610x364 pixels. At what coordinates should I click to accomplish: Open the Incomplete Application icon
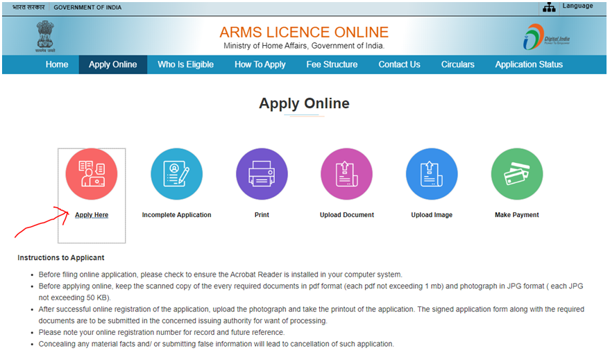click(176, 174)
